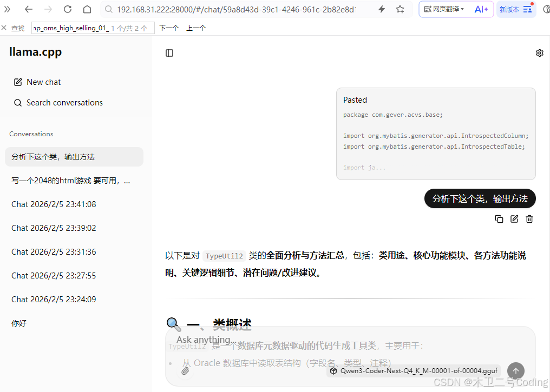Open conversation 写一个2048的html游戏

coord(74,181)
